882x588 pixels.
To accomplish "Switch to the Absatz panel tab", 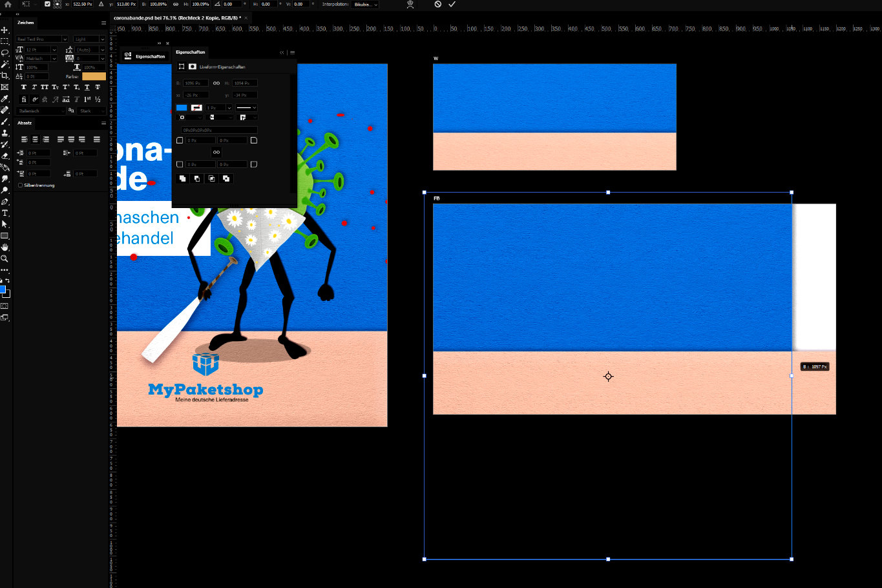I will pyautogui.click(x=25, y=123).
